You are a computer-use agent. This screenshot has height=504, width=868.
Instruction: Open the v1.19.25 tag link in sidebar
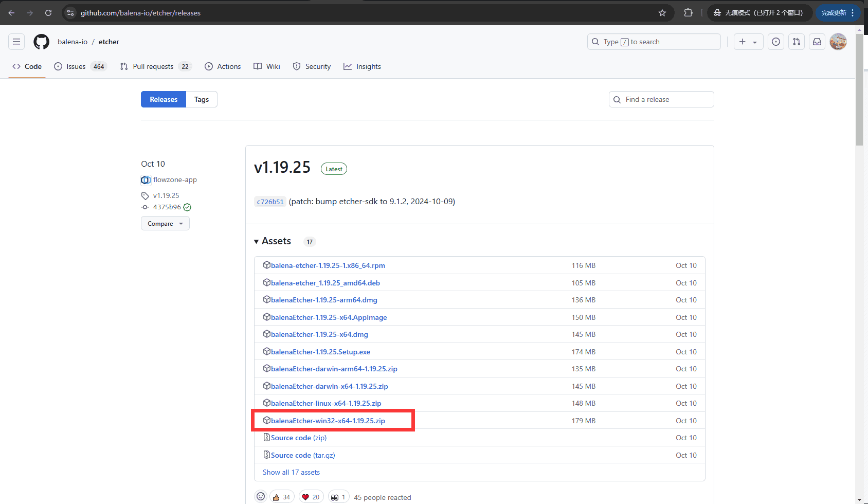pyautogui.click(x=166, y=195)
